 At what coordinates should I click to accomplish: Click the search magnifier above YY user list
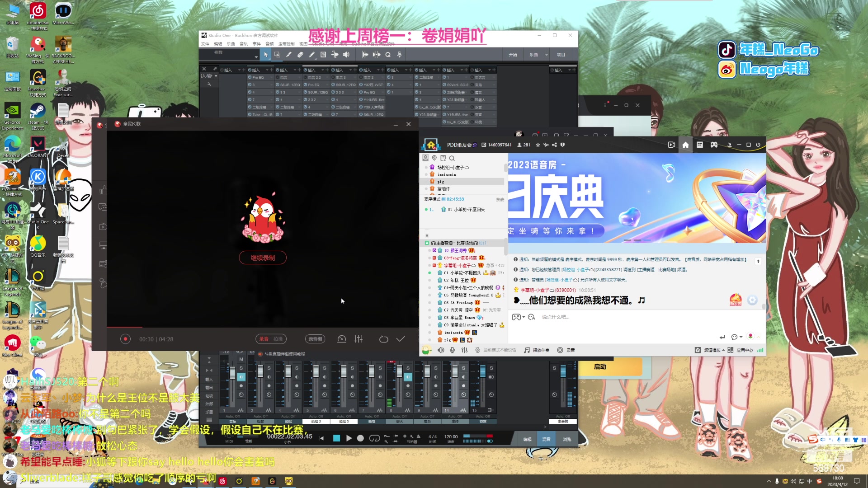452,158
